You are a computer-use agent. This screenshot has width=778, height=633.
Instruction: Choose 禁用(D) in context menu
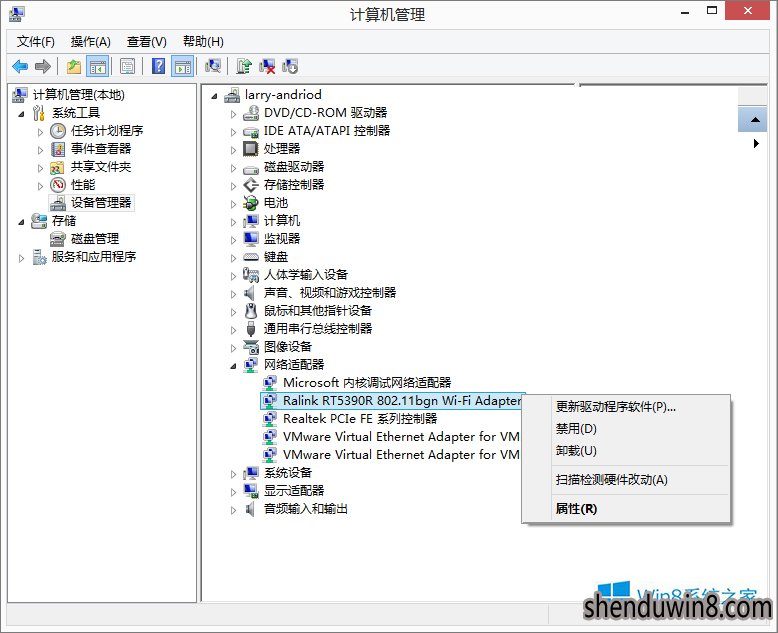click(x=576, y=429)
